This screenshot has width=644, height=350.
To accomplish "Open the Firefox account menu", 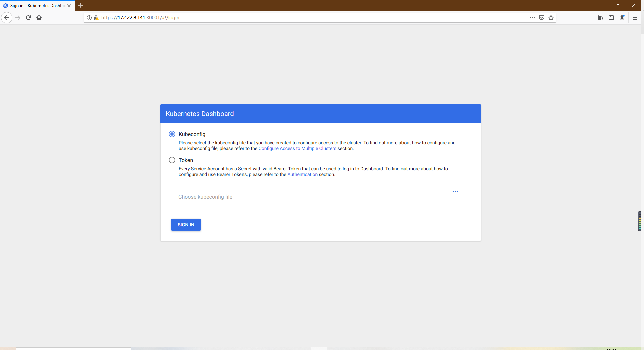I will [622, 18].
